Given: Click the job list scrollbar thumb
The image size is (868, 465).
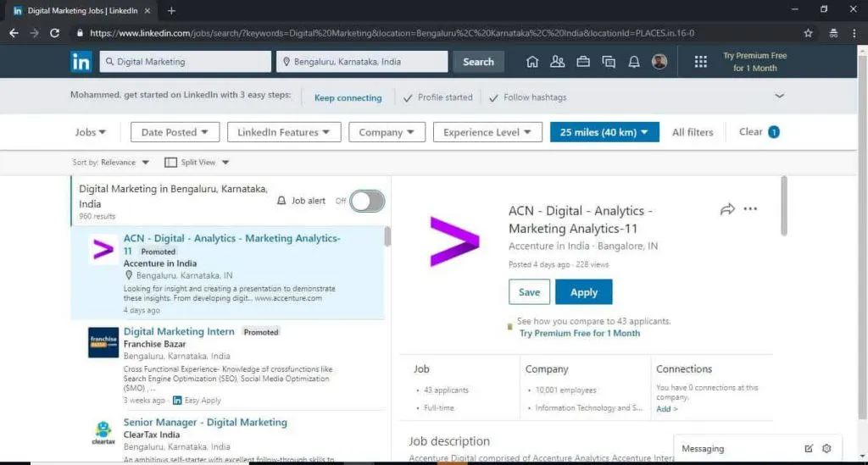Looking at the screenshot, I should click(x=387, y=236).
